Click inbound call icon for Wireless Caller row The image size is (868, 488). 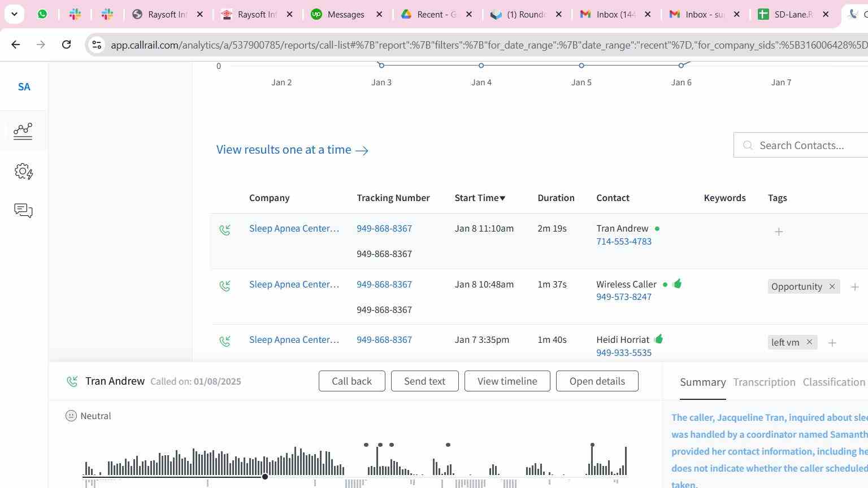(225, 286)
